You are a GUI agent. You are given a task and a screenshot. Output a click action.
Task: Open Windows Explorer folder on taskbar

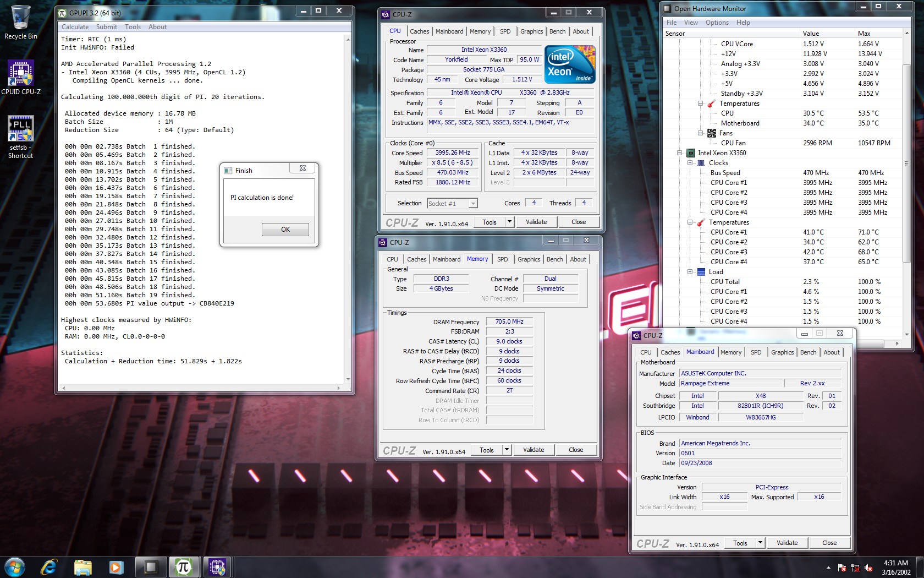point(82,567)
